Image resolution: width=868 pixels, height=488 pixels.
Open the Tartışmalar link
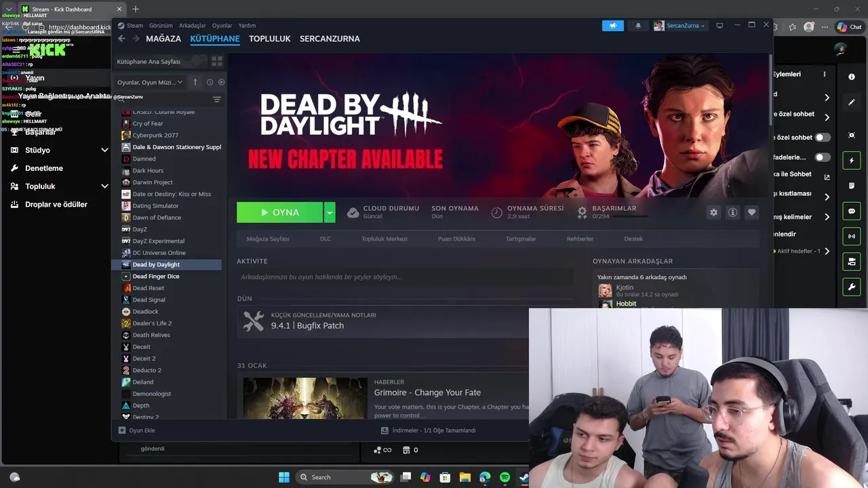(x=521, y=239)
